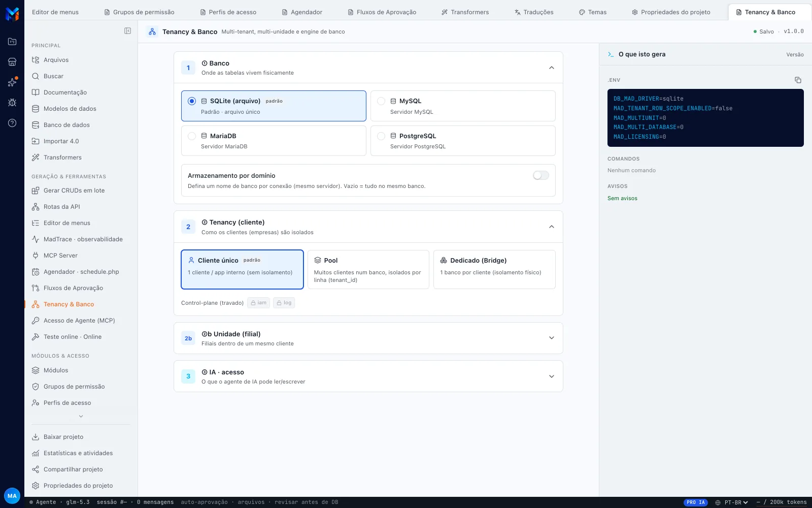
Task: Click the app logo at top left
Action: click(x=12, y=14)
